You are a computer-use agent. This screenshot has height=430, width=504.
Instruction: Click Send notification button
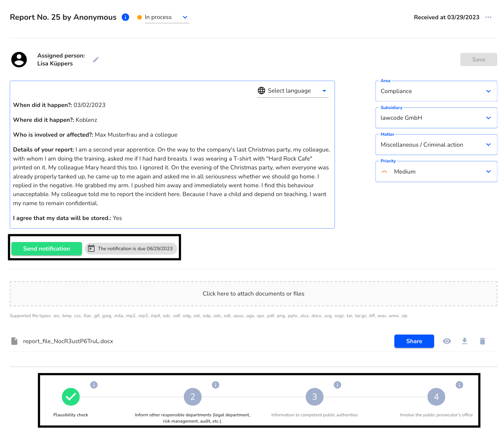pos(46,248)
